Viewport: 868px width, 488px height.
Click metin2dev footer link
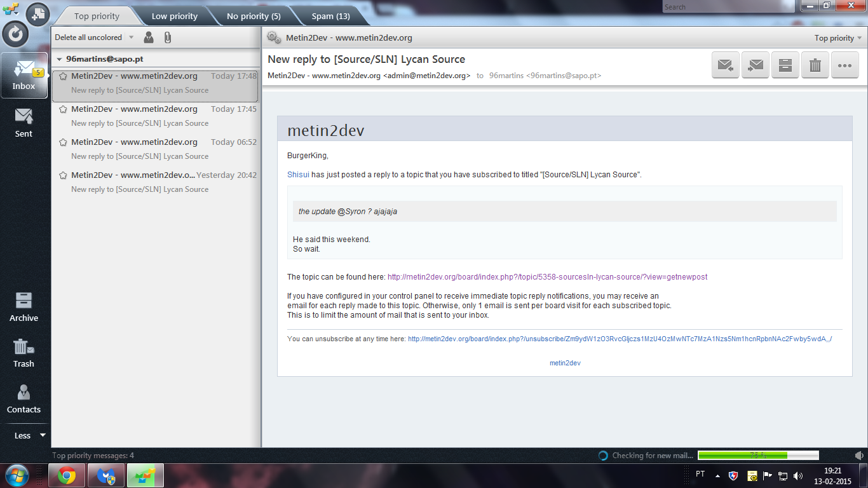point(565,363)
